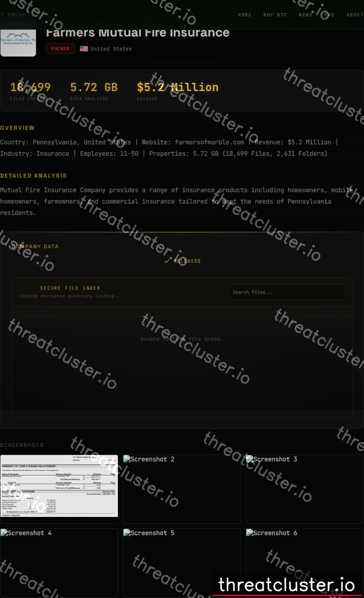Viewport: 364px width, 598px height.
Task: Open the BUY BTC nav link
Action: pos(275,15)
